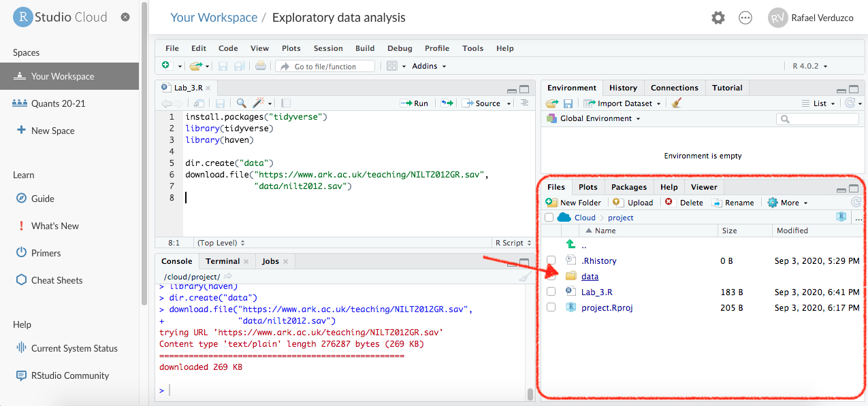Screen dimensions: 868x406
Task: Click the save icon in editor toolbar
Action: (x=220, y=103)
